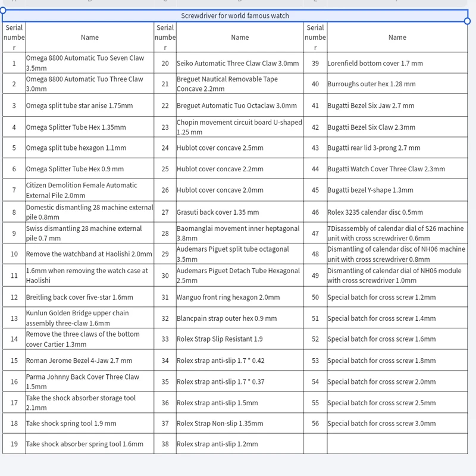Click "Baomanglai movement inner heptagonal 3.8mm"
This screenshot has height=476, width=476.
(x=240, y=233)
